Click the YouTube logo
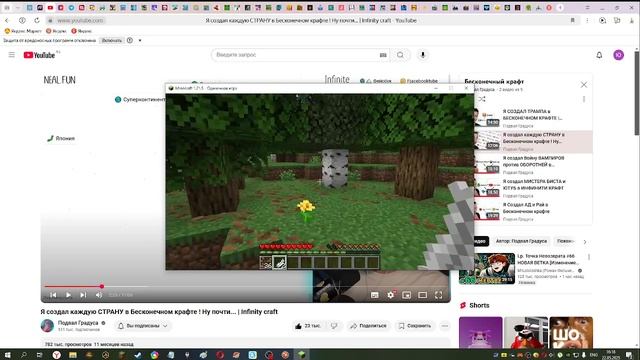This screenshot has width=640, height=360. pos(40,55)
